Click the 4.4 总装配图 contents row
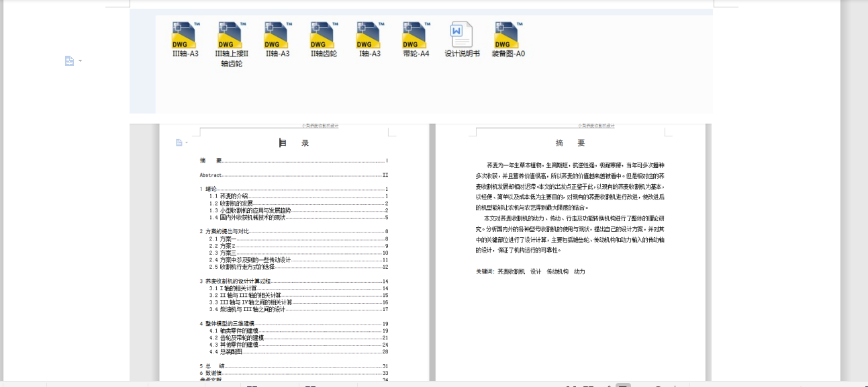Viewport: 868px width, 387px height. pos(299,351)
